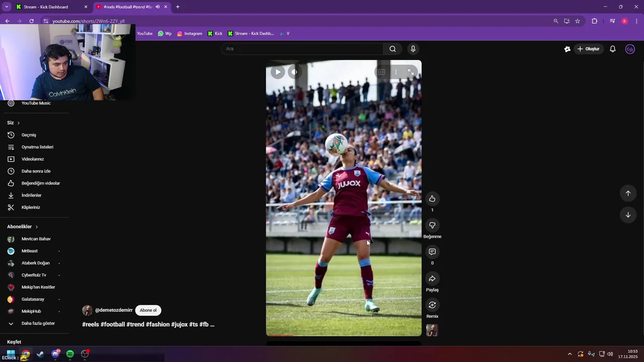Open the Remix option
This screenshot has width=644, height=362.
[432, 305]
